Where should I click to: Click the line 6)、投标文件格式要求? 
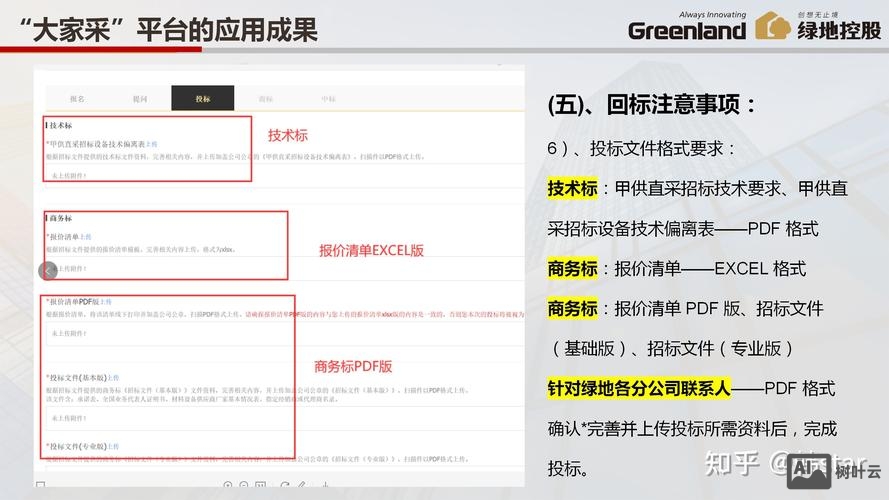tap(641, 149)
